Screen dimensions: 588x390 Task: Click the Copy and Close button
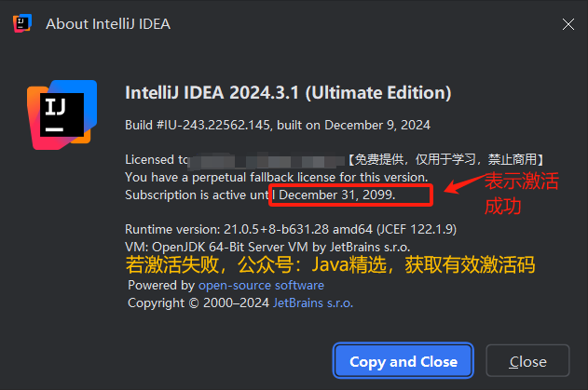403,361
